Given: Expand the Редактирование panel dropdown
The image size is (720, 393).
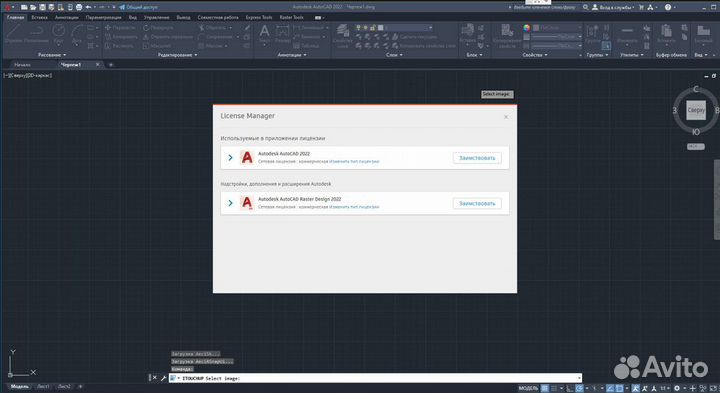Looking at the screenshot, I should [177, 55].
